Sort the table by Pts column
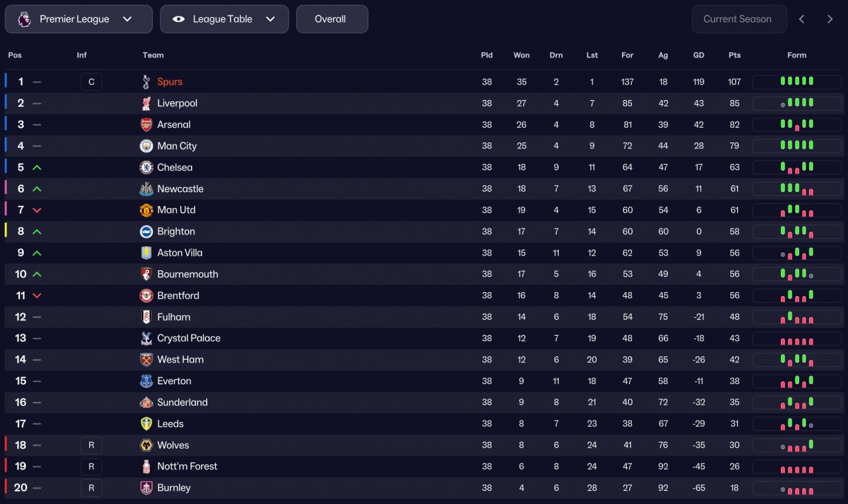 tap(734, 55)
